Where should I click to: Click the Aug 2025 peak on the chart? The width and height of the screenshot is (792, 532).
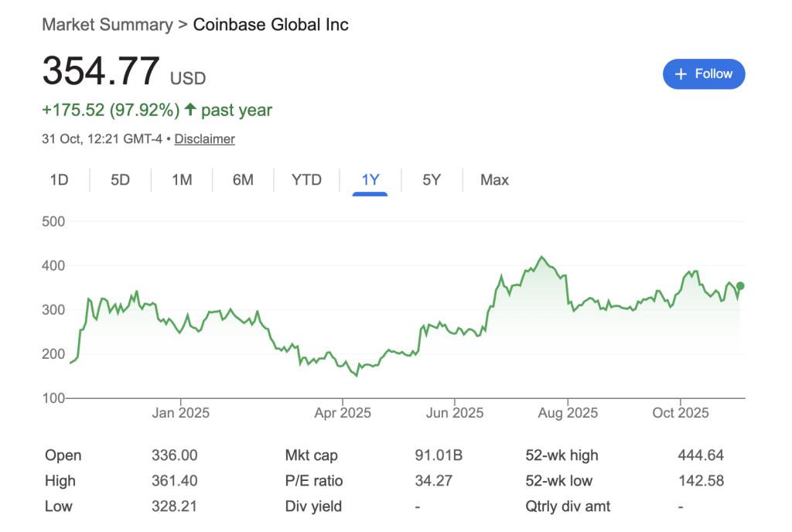[542, 257]
